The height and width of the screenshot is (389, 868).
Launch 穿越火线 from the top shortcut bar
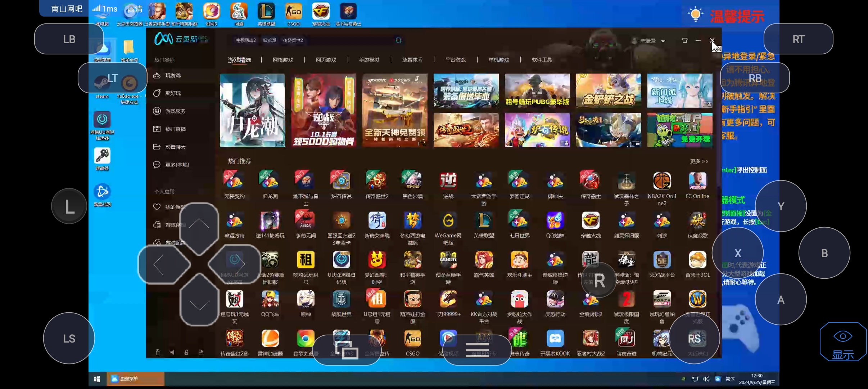(321, 14)
